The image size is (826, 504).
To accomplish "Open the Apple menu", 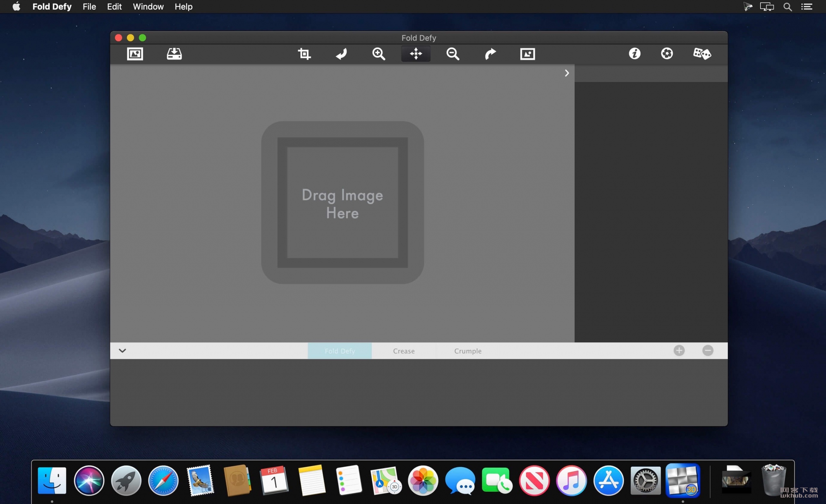I will coord(16,7).
